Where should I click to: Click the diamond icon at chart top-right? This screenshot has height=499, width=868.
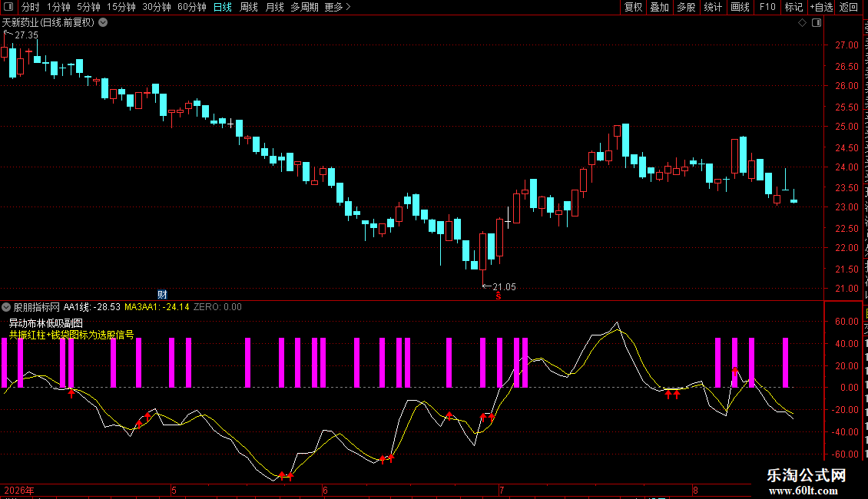click(802, 23)
